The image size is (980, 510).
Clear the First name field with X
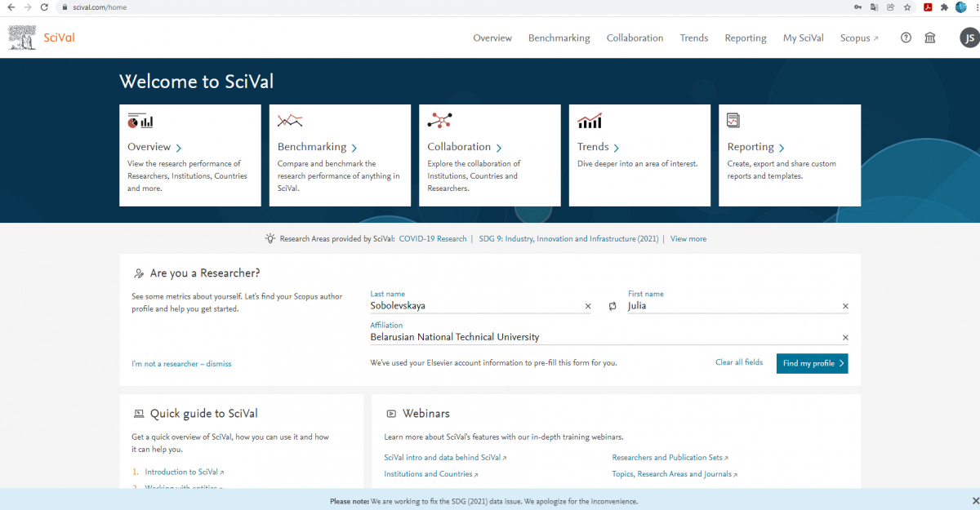click(845, 306)
